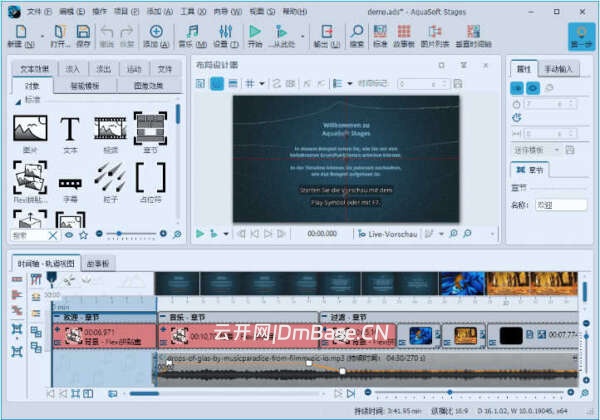Select the 文本 text object (T icon)

[70, 133]
